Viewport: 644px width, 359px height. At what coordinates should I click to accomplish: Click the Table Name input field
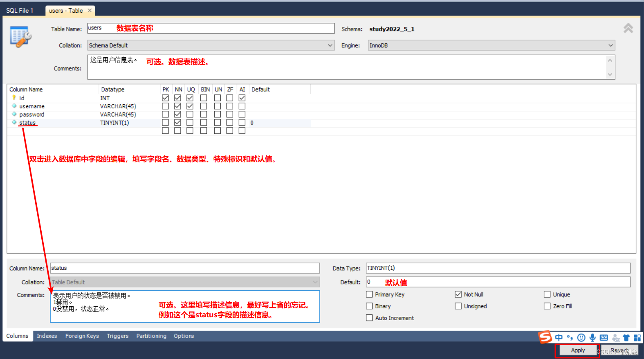pyautogui.click(x=211, y=28)
